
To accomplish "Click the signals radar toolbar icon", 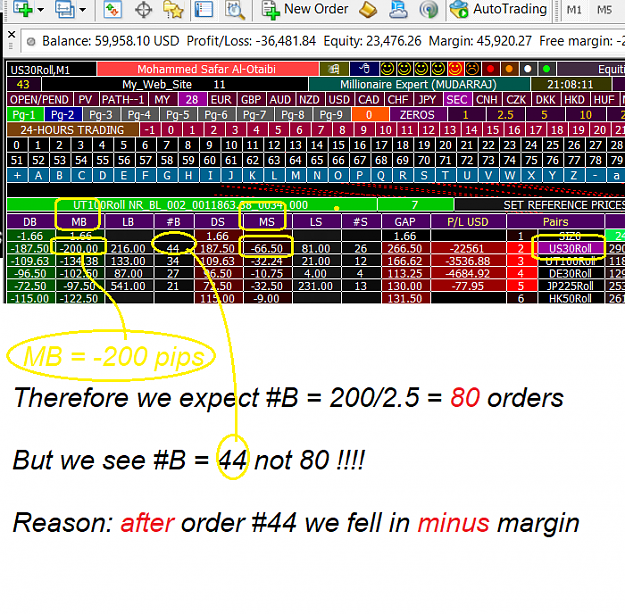I will tap(429, 10).
